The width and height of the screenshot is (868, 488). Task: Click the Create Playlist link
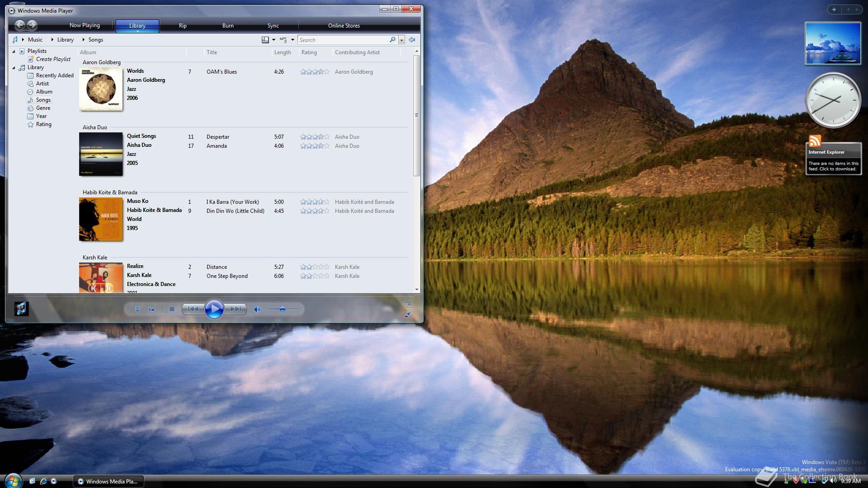click(53, 59)
